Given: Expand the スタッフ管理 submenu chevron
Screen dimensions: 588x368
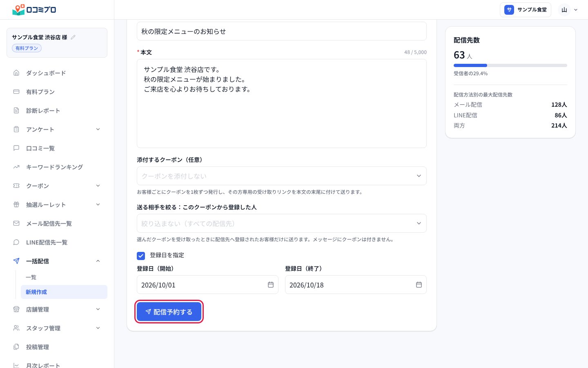Looking at the screenshot, I should pos(98,328).
